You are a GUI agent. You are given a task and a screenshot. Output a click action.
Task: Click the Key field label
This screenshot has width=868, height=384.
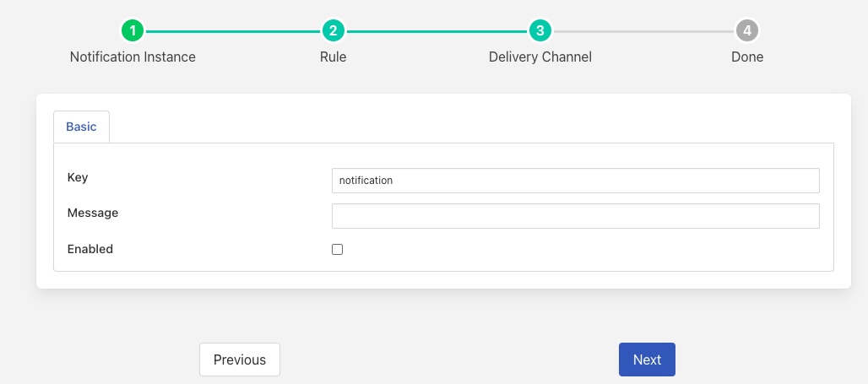tap(78, 178)
